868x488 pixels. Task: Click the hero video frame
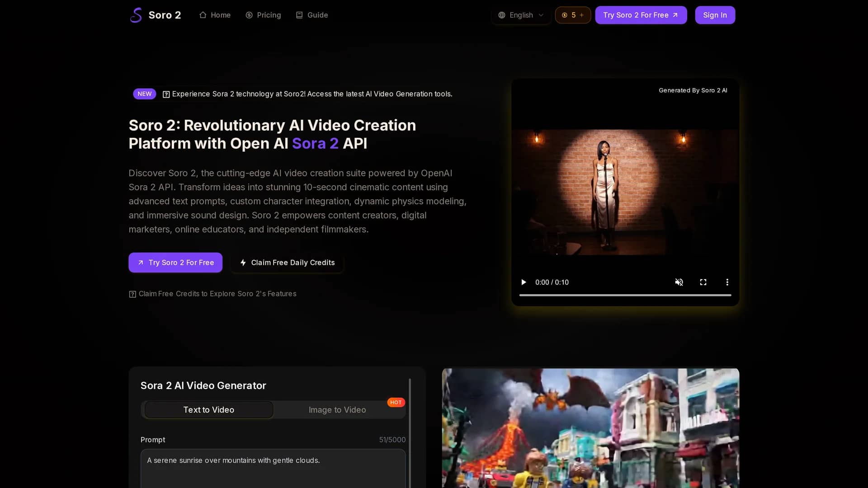pos(625,192)
